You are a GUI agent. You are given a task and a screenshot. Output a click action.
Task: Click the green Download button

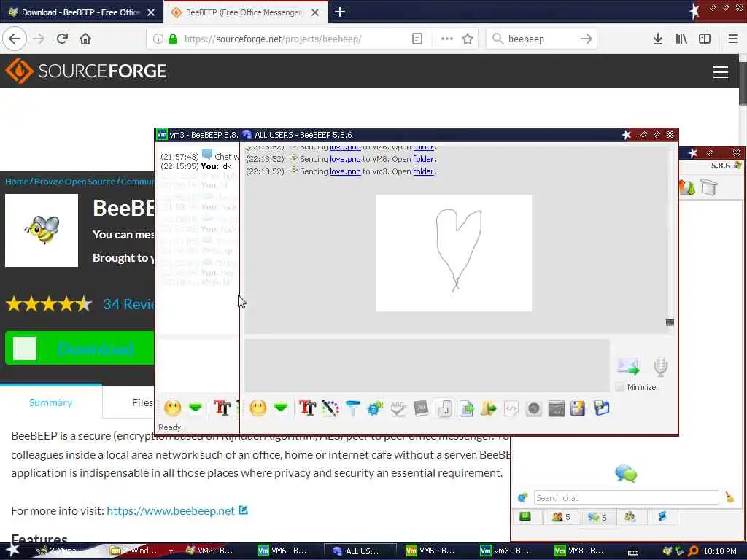[x=80, y=348]
